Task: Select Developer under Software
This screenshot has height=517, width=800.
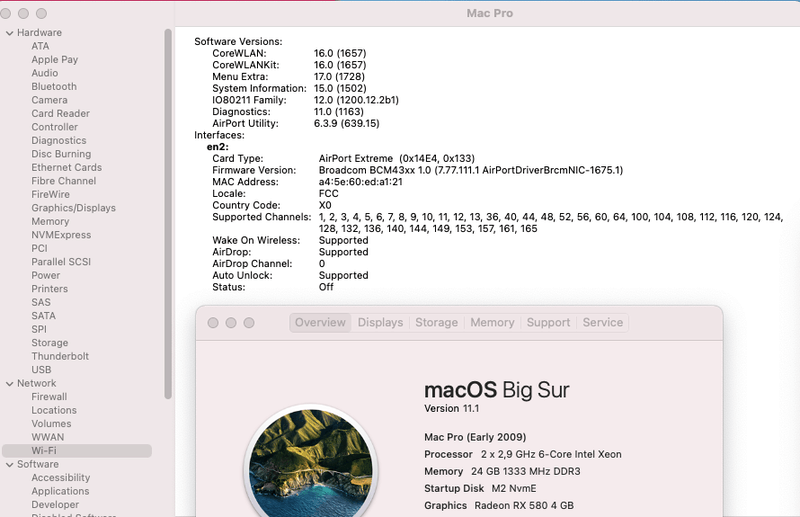Action: [55, 505]
